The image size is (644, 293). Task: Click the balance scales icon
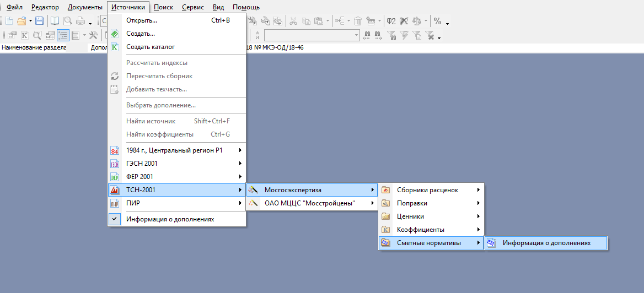coord(417,21)
